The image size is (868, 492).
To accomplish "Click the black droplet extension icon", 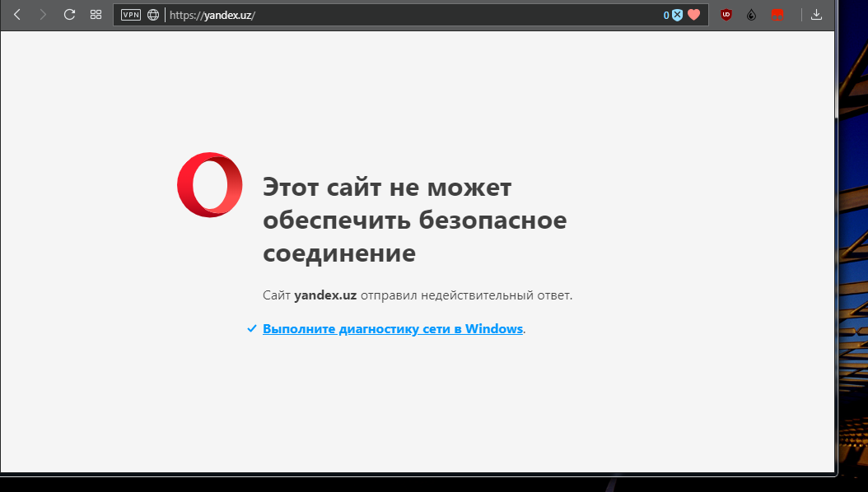I will click(751, 15).
